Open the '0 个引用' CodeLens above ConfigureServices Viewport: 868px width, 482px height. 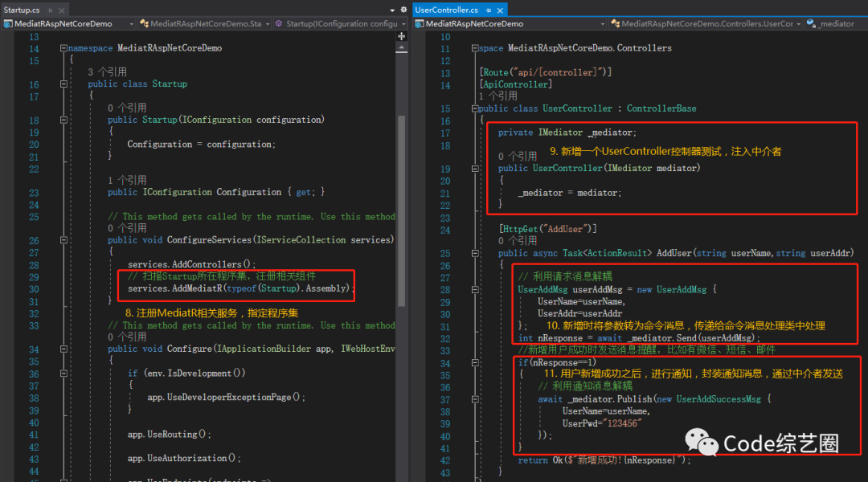pos(127,228)
